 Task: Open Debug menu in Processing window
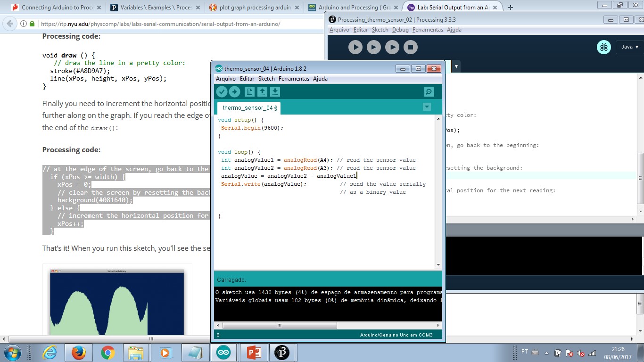click(400, 30)
